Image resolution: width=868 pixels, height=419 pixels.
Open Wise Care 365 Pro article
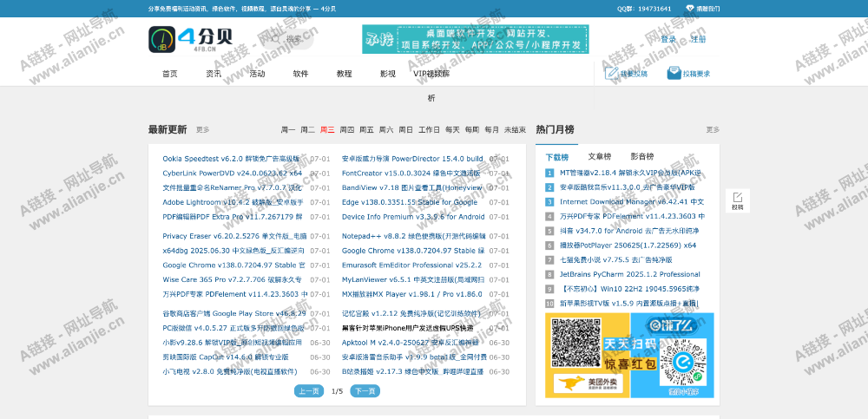pyautogui.click(x=232, y=279)
